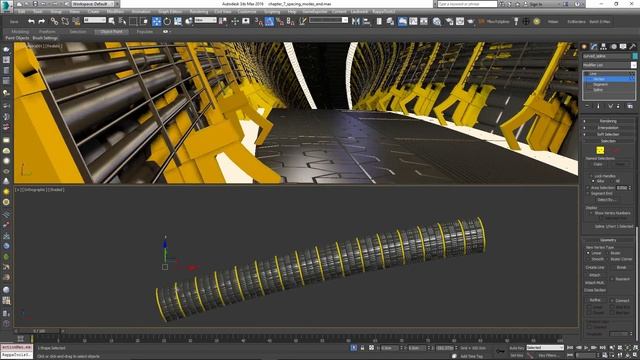Click the Break button
The image size is (640, 360).
621,267
